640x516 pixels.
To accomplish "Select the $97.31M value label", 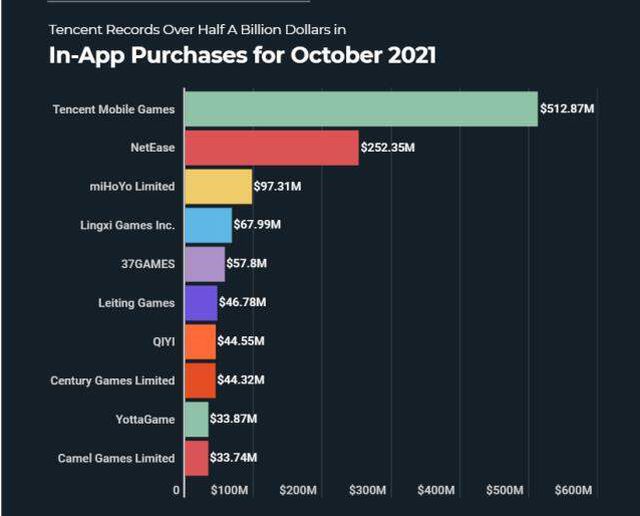I will tap(278, 187).
